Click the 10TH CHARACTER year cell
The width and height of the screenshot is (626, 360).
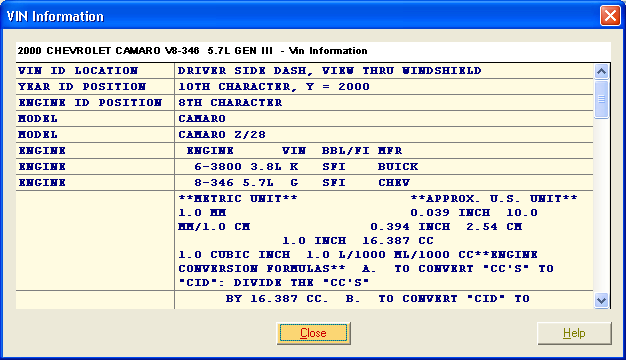pyautogui.click(x=384, y=87)
